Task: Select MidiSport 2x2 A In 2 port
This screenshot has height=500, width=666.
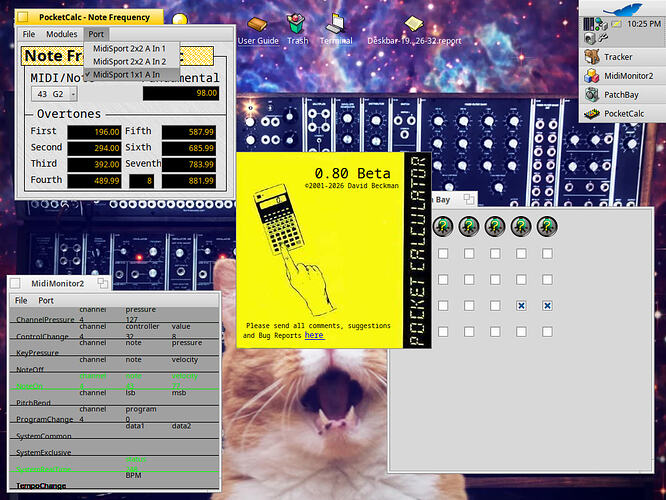Action: (132, 62)
